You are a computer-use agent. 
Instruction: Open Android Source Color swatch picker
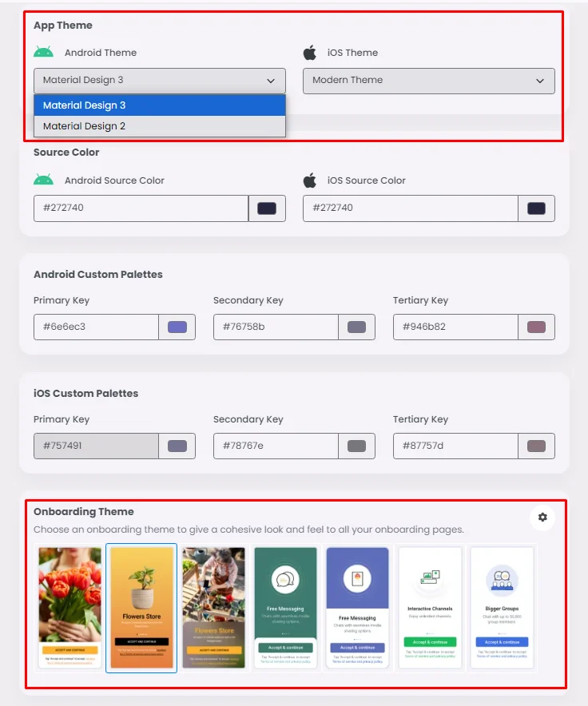click(x=267, y=208)
